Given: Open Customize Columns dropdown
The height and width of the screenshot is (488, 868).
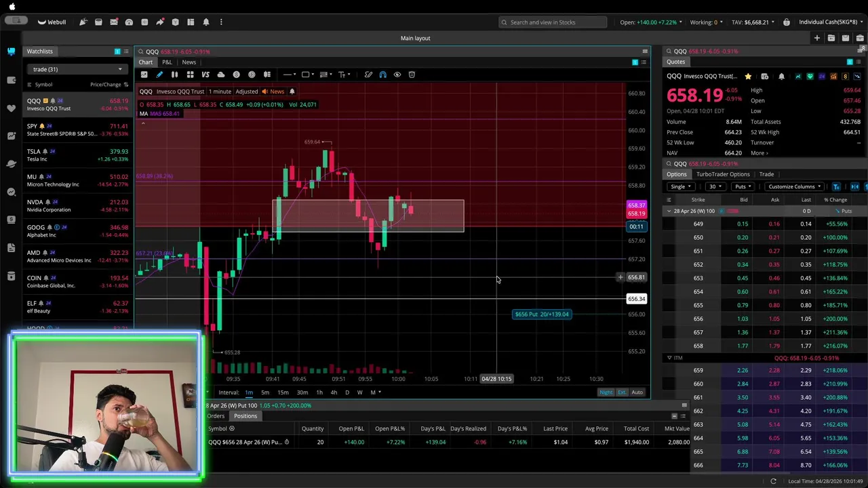Looking at the screenshot, I should [x=795, y=186].
